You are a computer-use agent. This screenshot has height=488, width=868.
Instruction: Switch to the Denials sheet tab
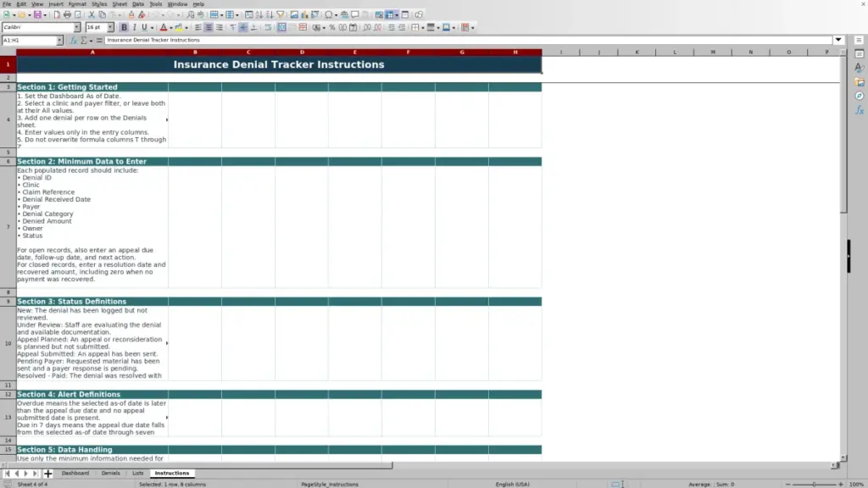tap(111, 473)
